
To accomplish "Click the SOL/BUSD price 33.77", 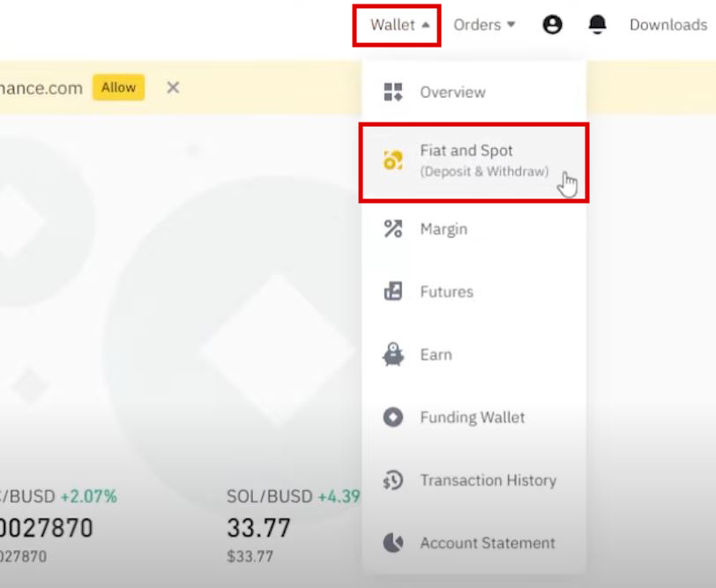I will coord(259,528).
